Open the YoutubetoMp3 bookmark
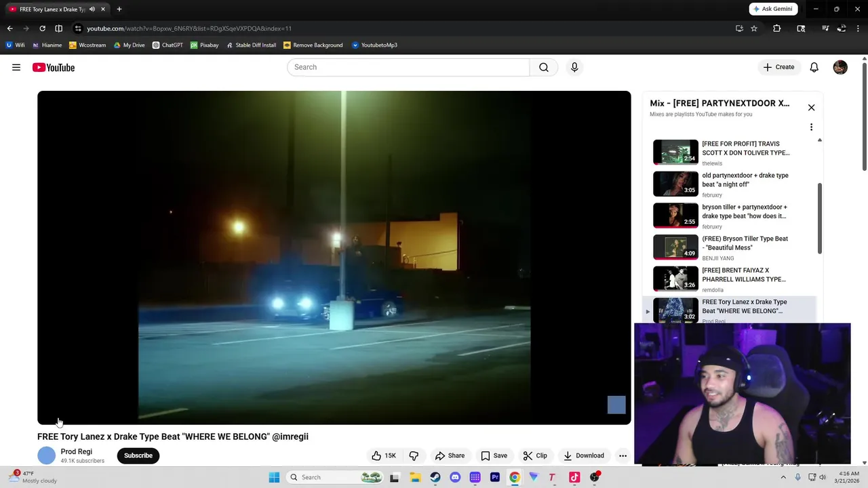 click(374, 45)
